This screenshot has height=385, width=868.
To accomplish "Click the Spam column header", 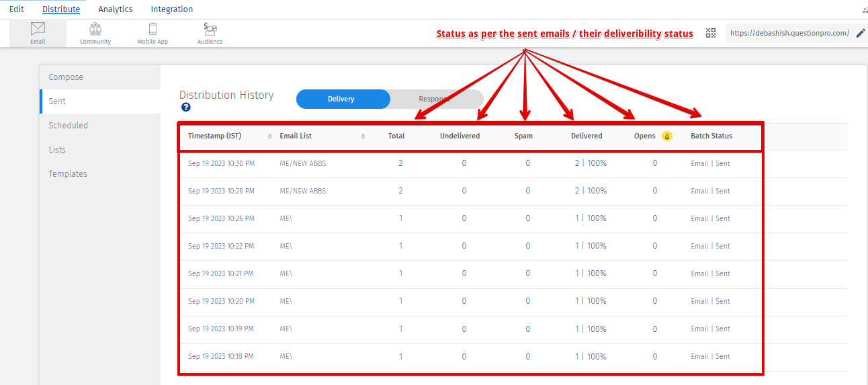I will coord(523,136).
